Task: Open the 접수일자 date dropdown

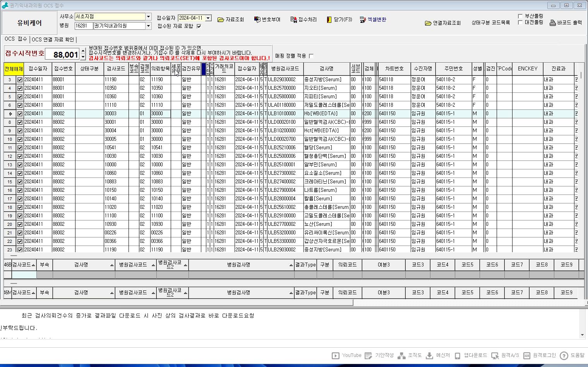Action: (208, 18)
